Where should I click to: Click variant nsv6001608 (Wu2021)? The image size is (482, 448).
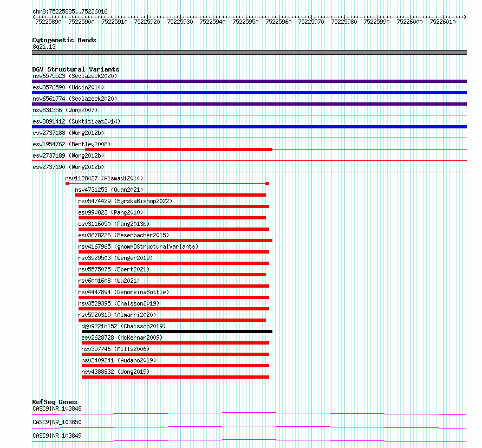coord(109,281)
